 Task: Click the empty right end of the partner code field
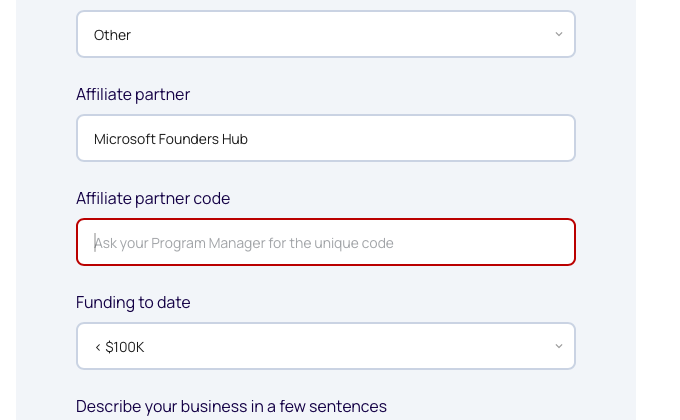(x=520, y=243)
